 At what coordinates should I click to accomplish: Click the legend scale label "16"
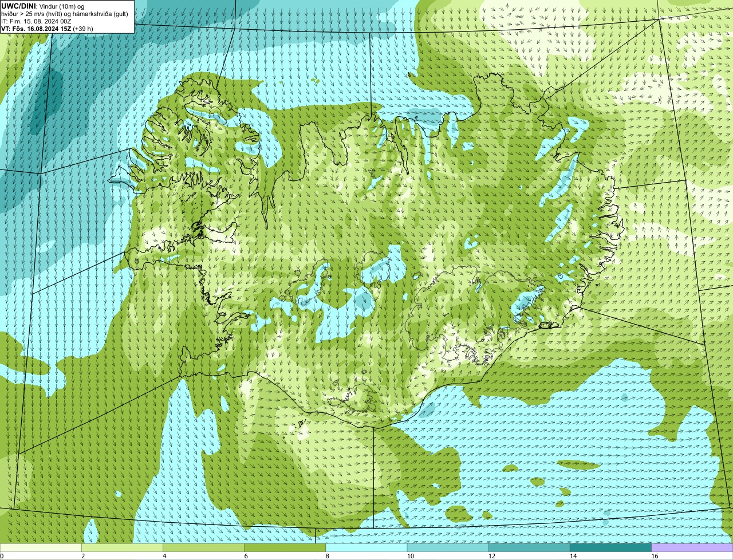[x=655, y=556]
